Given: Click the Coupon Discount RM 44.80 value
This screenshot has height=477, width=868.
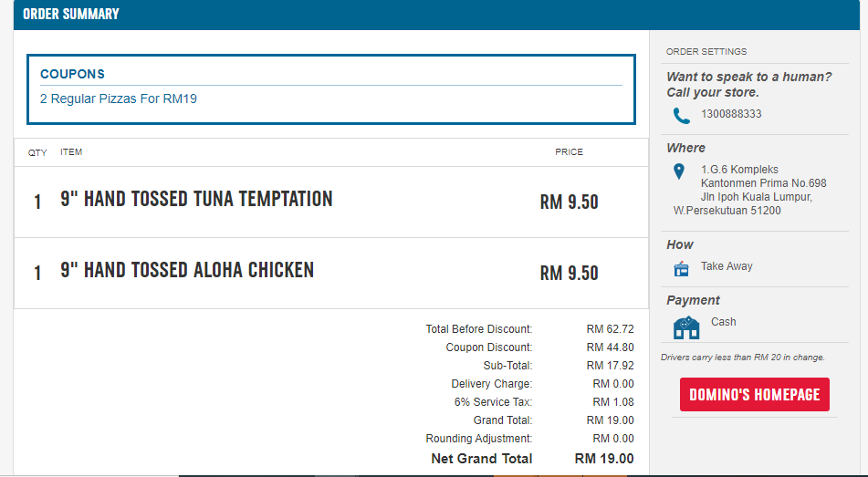Looking at the screenshot, I should tap(610, 347).
